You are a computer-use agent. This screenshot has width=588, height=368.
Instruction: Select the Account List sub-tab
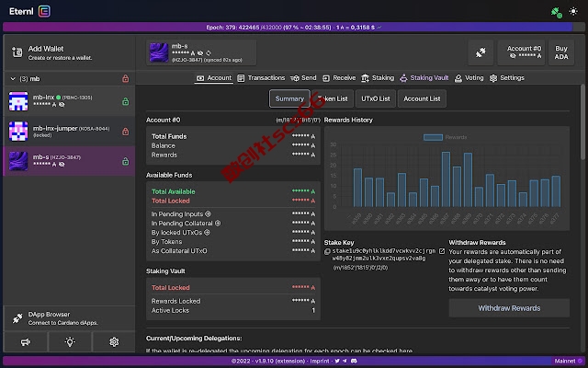[422, 98]
